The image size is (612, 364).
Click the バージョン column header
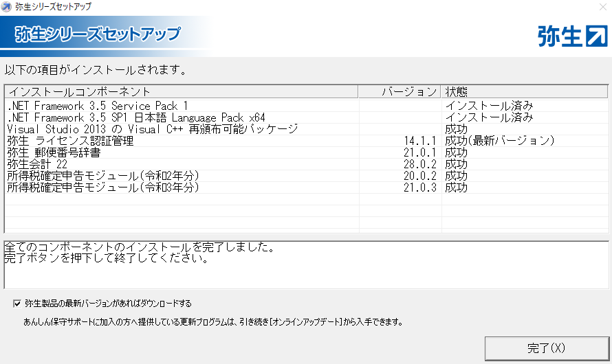[x=400, y=91]
